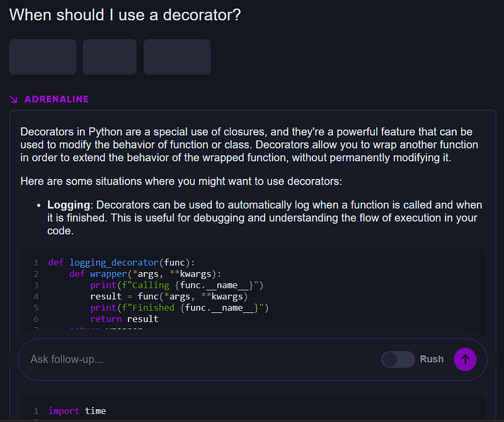
Task: Click code line def wrapper(*args, **kwargs):
Action: point(146,274)
